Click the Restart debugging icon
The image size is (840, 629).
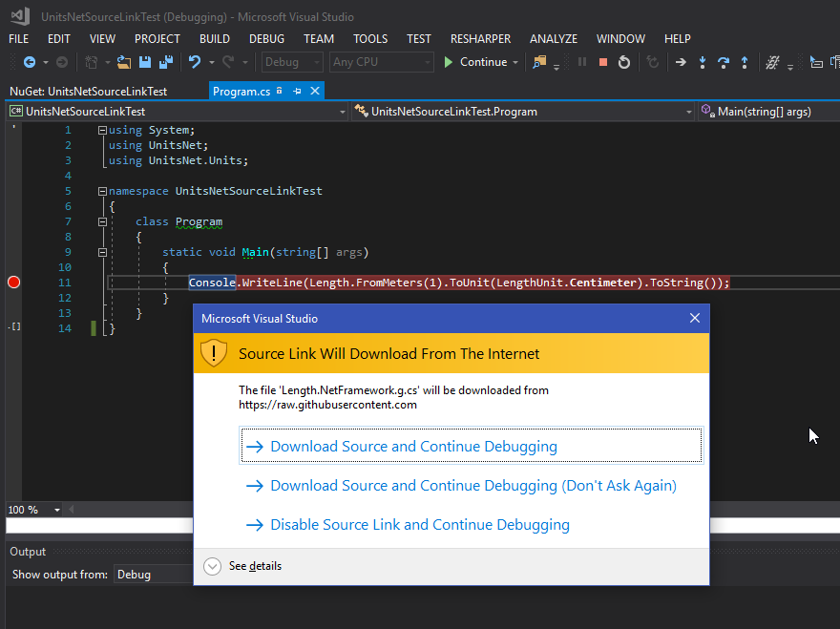(x=624, y=62)
